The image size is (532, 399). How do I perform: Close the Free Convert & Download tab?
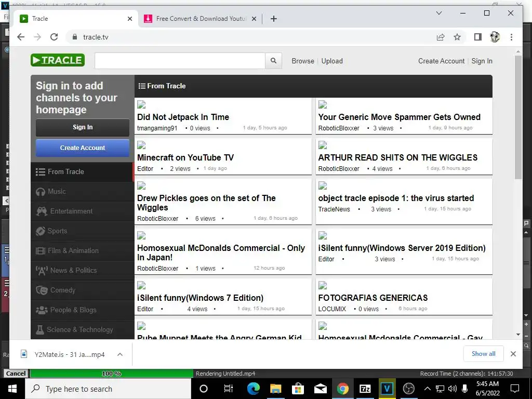254,19
